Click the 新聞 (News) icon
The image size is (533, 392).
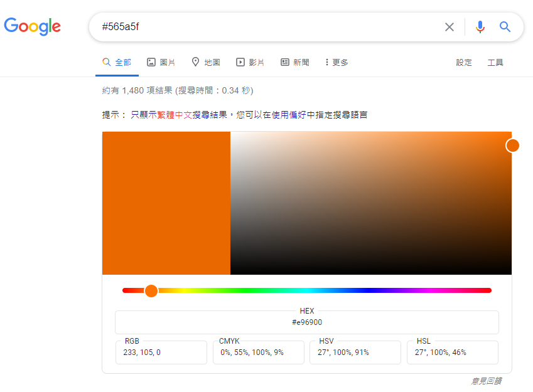click(284, 62)
